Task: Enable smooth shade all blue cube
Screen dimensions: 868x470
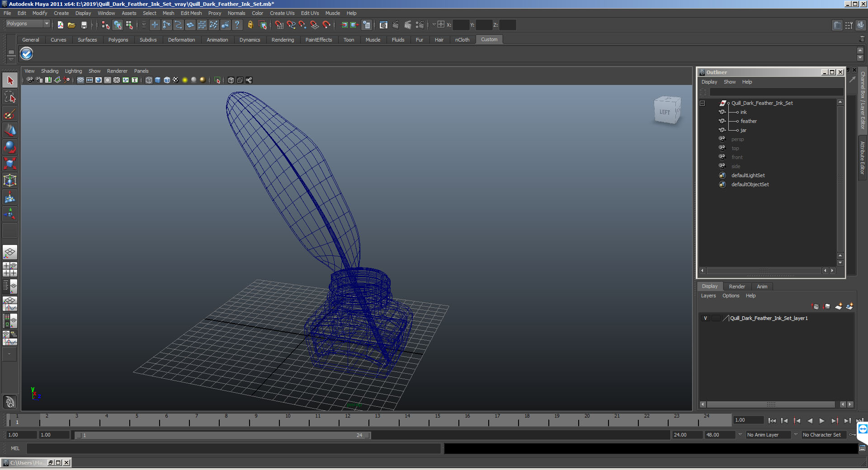Action: click(x=158, y=80)
